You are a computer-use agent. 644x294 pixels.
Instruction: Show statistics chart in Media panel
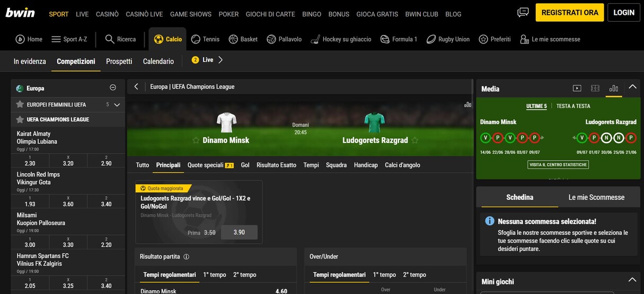click(614, 88)
